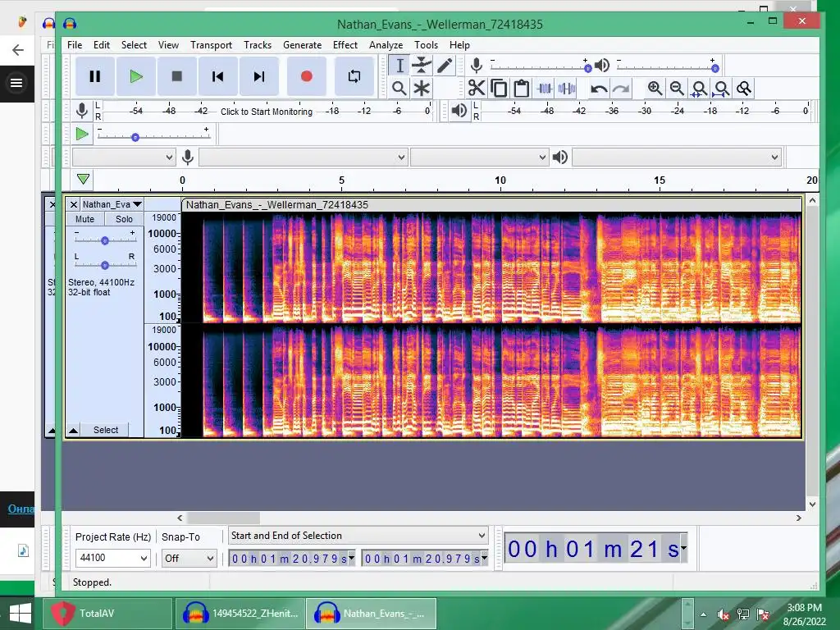The image size is (840, 630).
Task: Zoom in with the plus magnifier
Action: click(x=655, y=89)
